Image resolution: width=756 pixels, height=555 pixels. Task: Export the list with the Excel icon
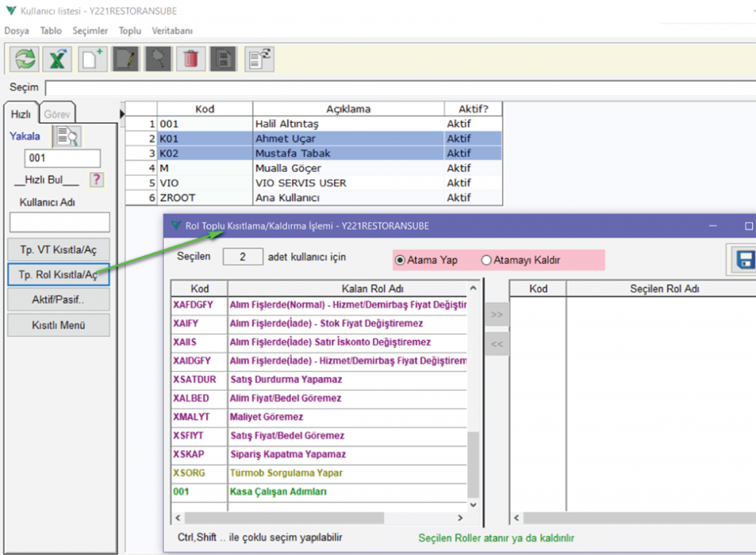[x=59, y=59]
